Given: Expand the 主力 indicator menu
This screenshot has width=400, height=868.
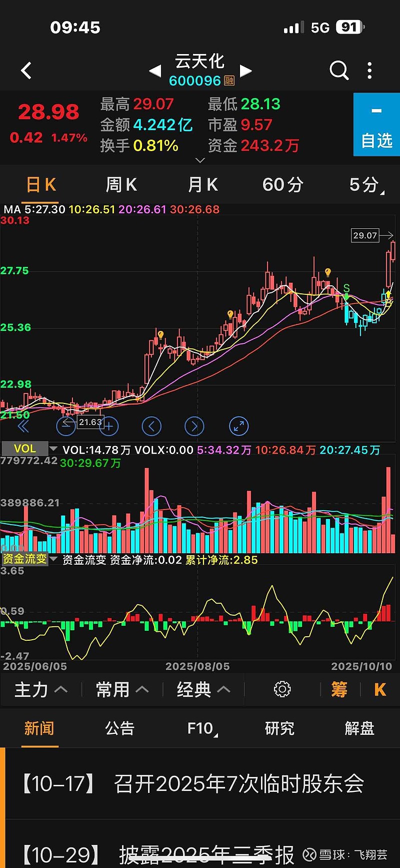Looking at the screenshot, I should coord(41,689).
